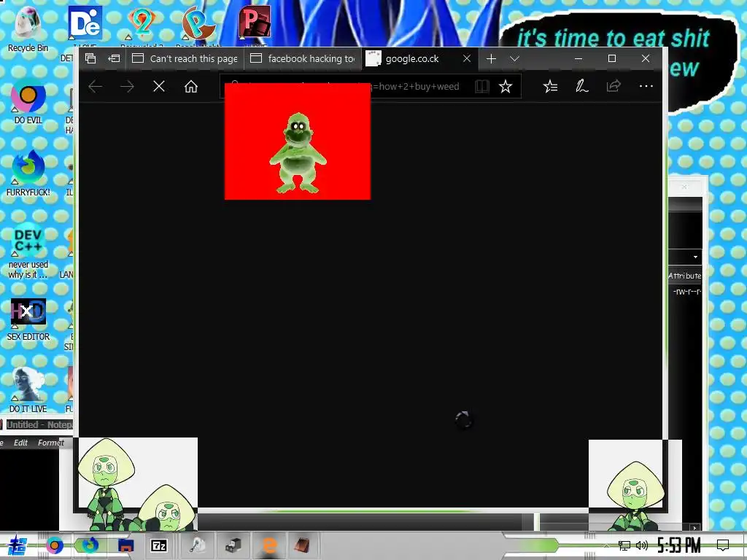
Task: Click Edge's set-these-tabs-aside icon
Action: point(114,58)
